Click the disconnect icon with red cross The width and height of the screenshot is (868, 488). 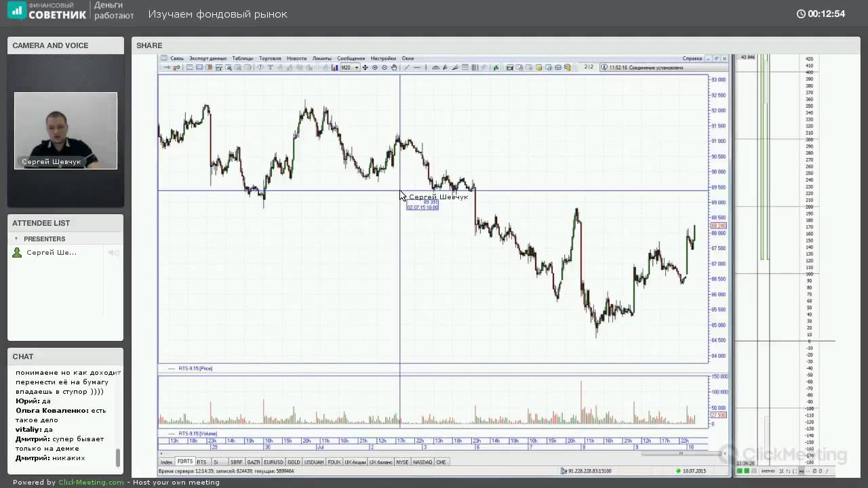coord(176,67)
